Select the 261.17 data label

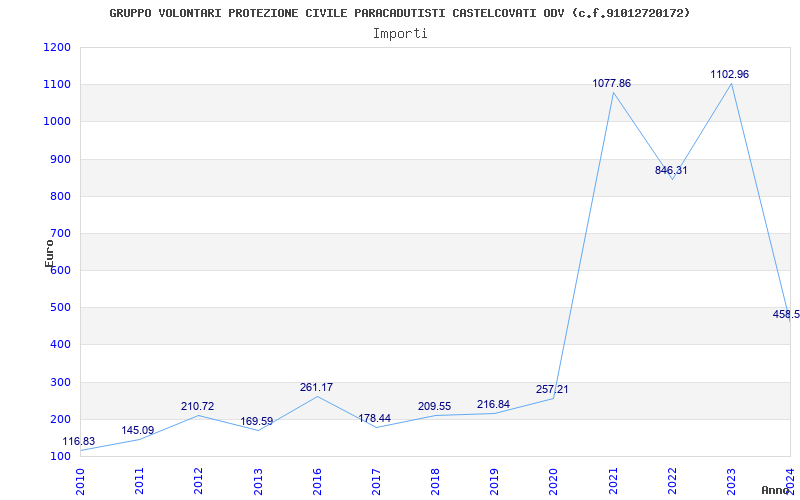pyautogui.click(x=316, y=387)
